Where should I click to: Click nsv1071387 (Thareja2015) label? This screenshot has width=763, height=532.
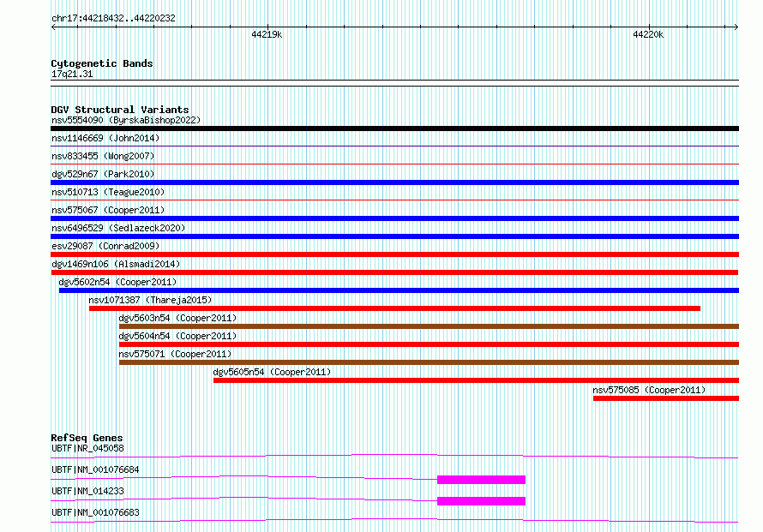click(150, 300)
